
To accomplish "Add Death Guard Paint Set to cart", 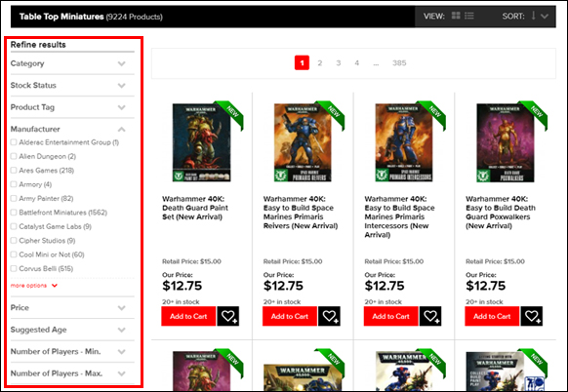I will (x=188, y=316).
